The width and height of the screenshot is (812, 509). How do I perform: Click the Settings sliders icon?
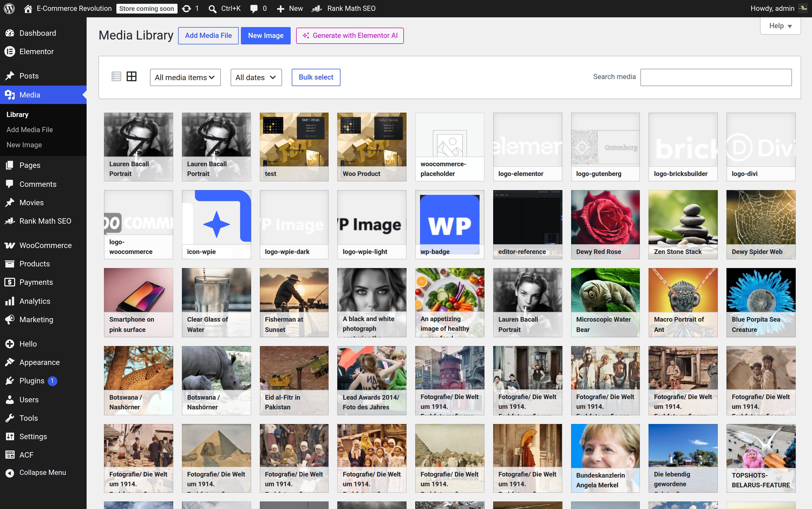pos(10,436)
